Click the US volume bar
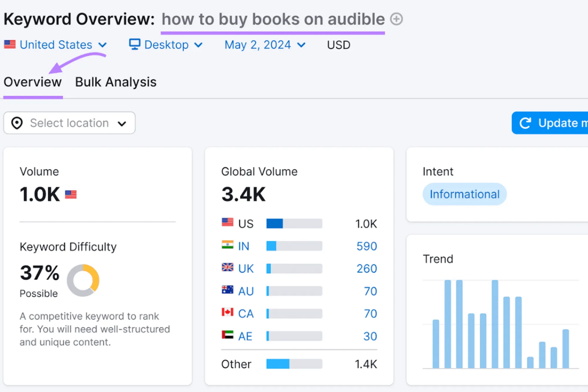588x392 pixels. click(294, 223)
